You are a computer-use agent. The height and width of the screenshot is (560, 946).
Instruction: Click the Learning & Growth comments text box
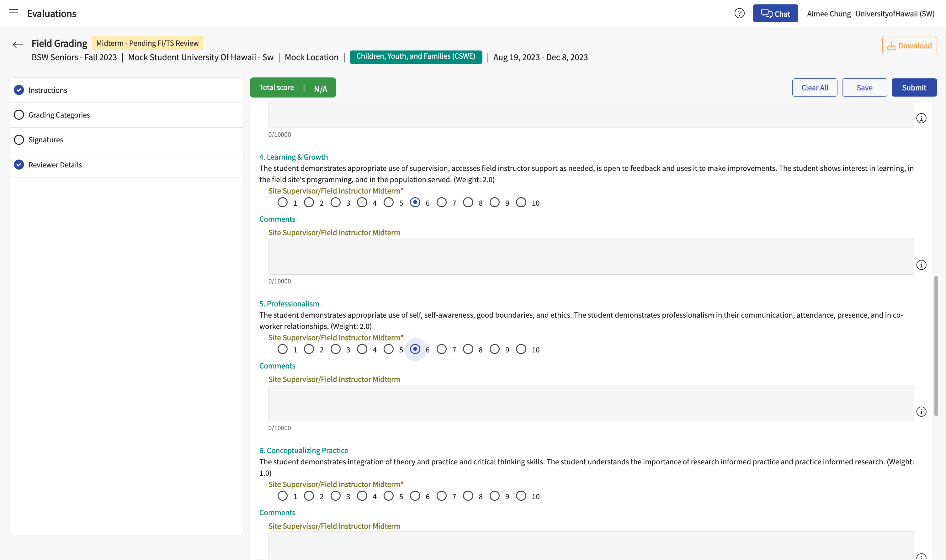591,256
